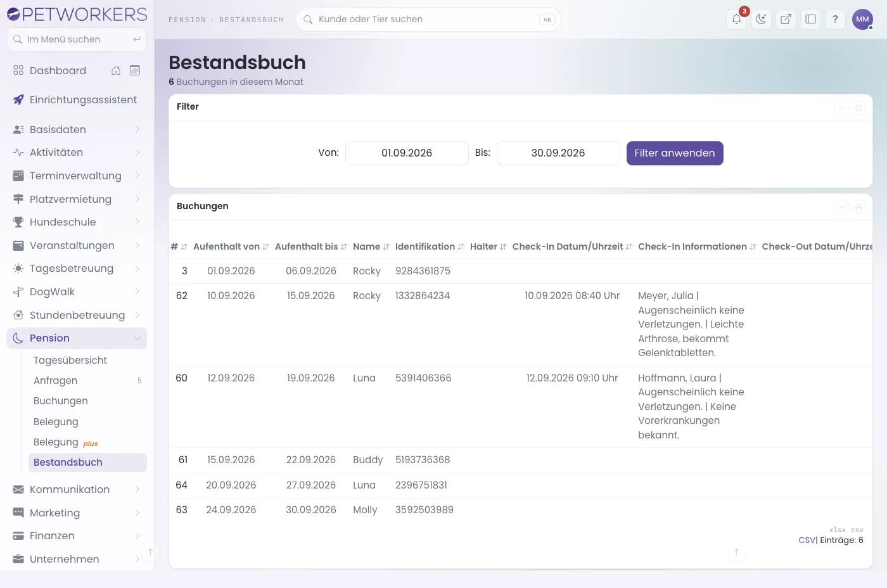Open the notifications bell
Image resolution: width=887 pixels, height=588 pixels.
tap(736, 19)
